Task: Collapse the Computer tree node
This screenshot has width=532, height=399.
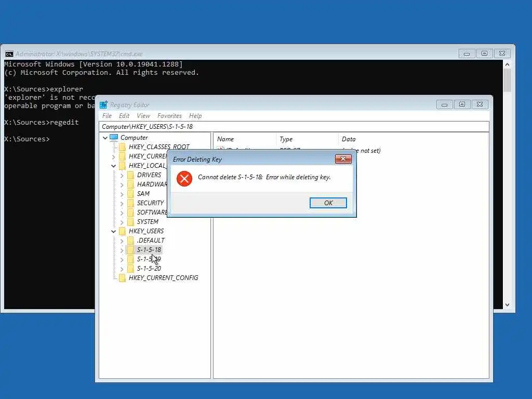Action: (105, 138)
